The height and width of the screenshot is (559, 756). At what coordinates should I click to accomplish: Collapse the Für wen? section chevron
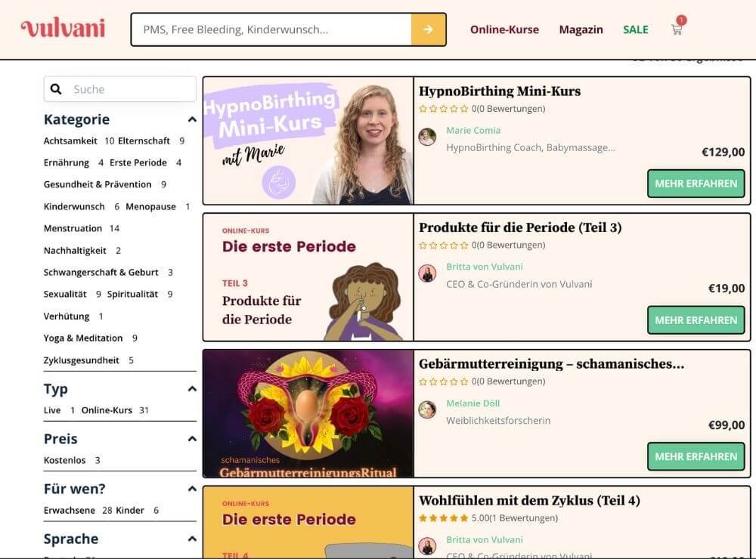[192, 489]
